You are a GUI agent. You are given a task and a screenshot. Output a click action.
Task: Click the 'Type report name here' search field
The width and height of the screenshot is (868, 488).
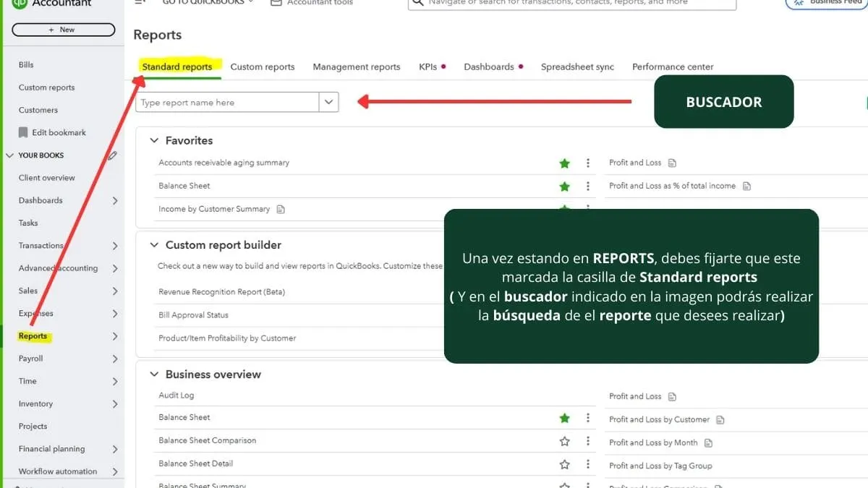227,102
